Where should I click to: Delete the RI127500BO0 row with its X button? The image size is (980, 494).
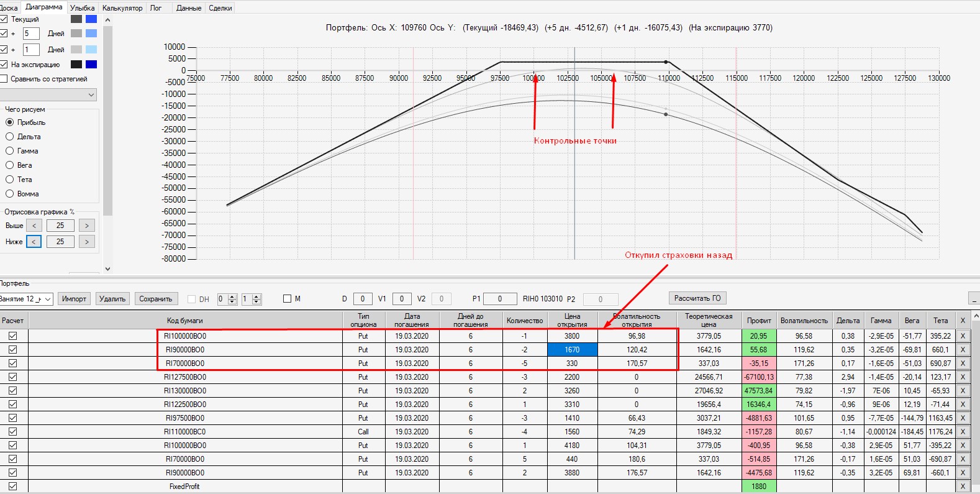pos(963,377)
